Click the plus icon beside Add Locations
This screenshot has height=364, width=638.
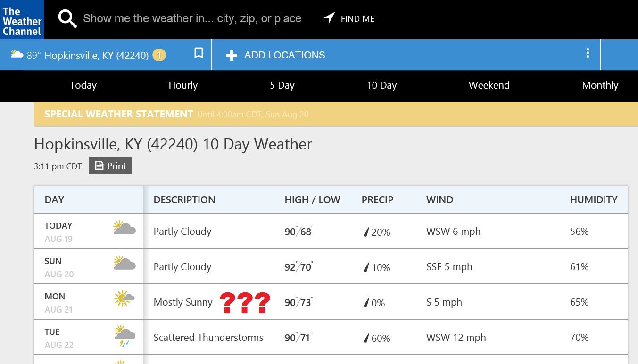coord(232,56)
